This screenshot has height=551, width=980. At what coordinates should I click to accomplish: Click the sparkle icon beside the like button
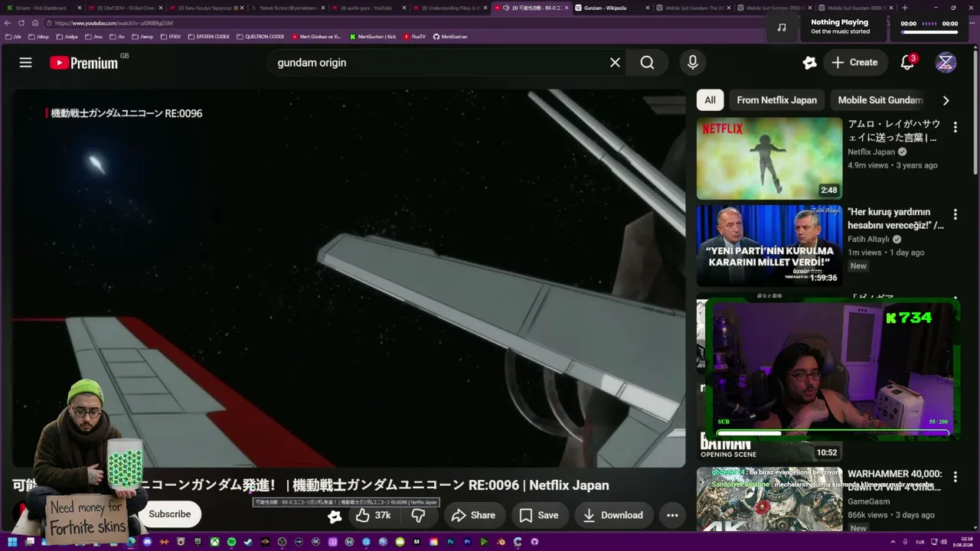pyautogui.click(x=335, y=516)
